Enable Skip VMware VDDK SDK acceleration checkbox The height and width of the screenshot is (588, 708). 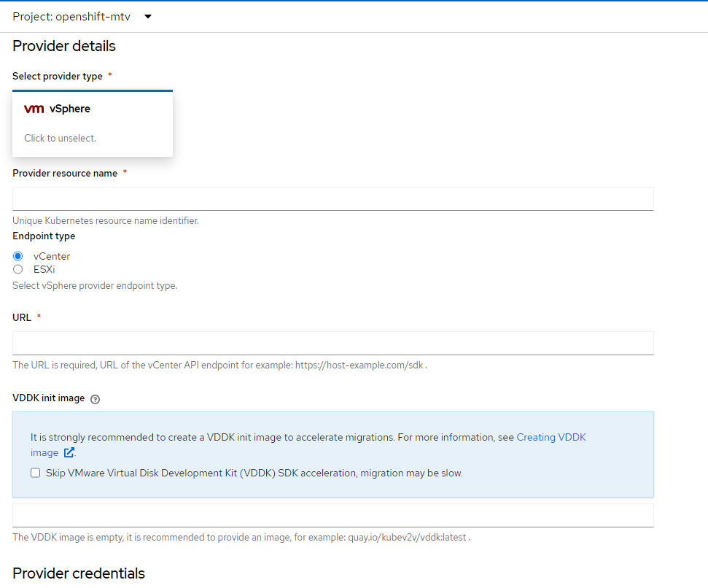[35, 473]
